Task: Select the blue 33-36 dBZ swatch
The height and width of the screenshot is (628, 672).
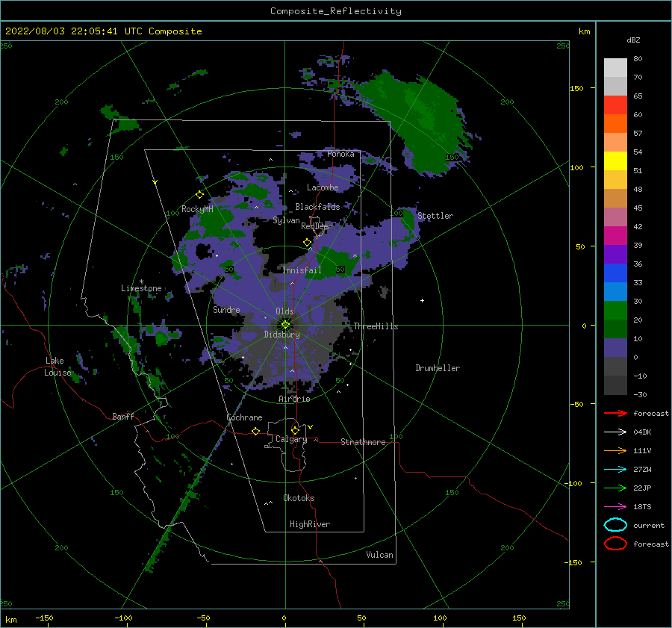Action: [x=615, y=273]
